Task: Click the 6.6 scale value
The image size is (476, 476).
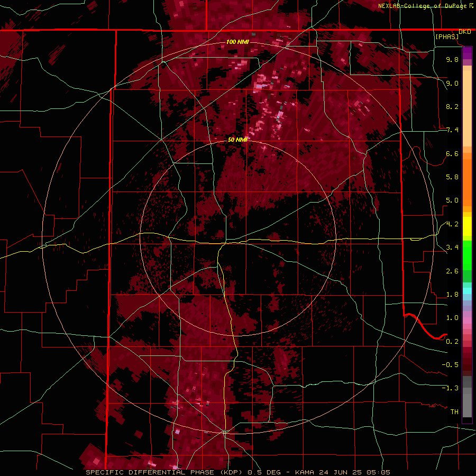Action: (452, 153)
